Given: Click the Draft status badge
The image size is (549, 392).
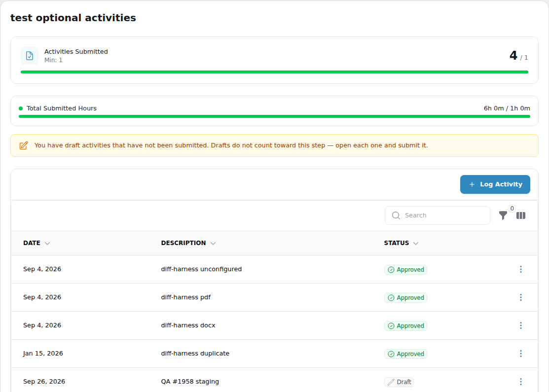Looking at the screenshot, I should click(399, 382).
